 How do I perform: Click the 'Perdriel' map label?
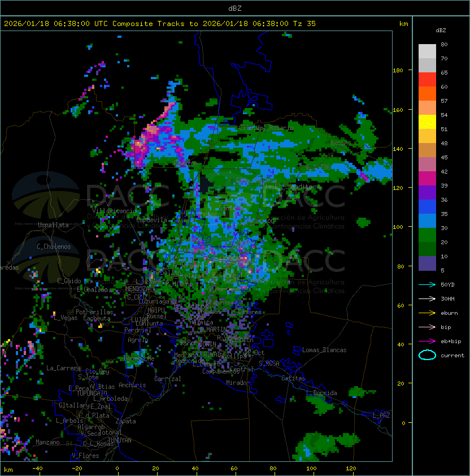tap(138, 330)
